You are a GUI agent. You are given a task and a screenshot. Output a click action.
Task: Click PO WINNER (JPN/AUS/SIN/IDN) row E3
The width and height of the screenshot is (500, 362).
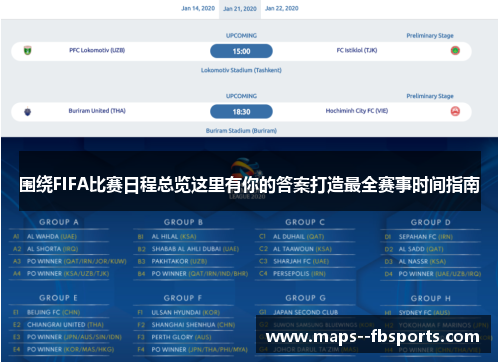tap(74, 337)
